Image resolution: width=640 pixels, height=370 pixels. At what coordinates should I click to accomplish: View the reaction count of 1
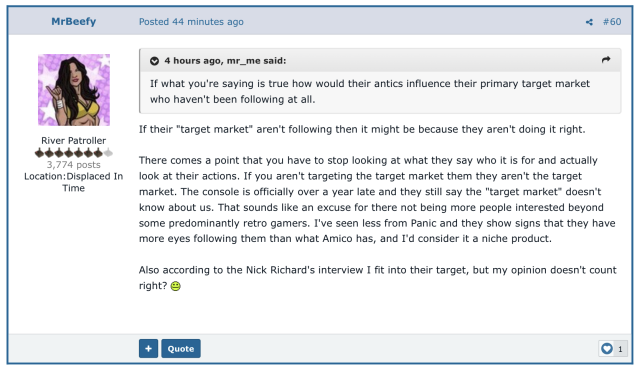coord(620,349)
